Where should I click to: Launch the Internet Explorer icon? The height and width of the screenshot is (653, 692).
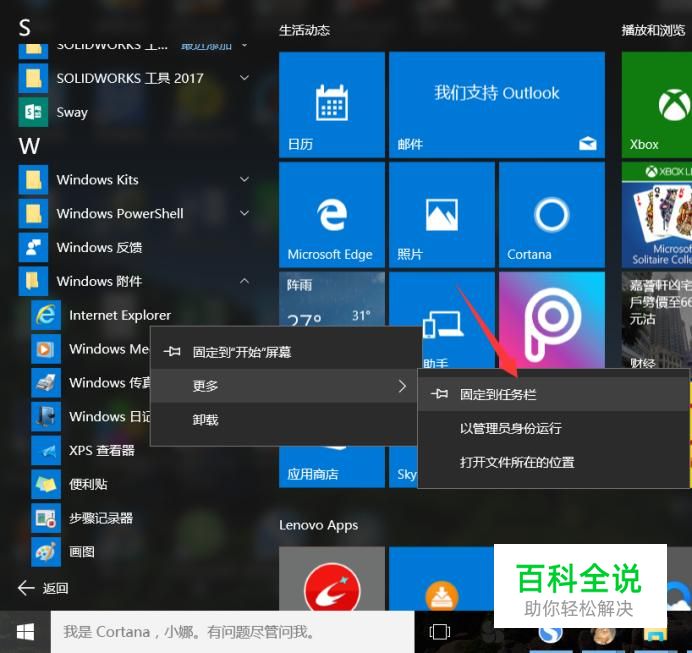[46, 315]
